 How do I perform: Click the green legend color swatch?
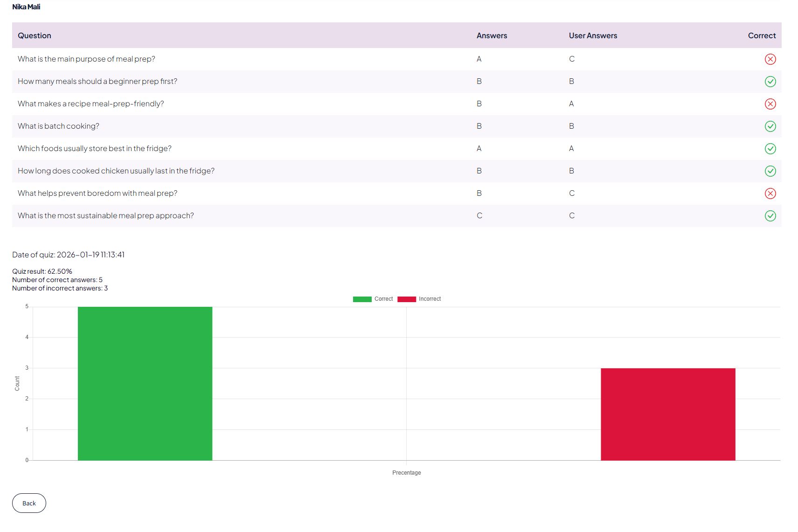[362, 299]
